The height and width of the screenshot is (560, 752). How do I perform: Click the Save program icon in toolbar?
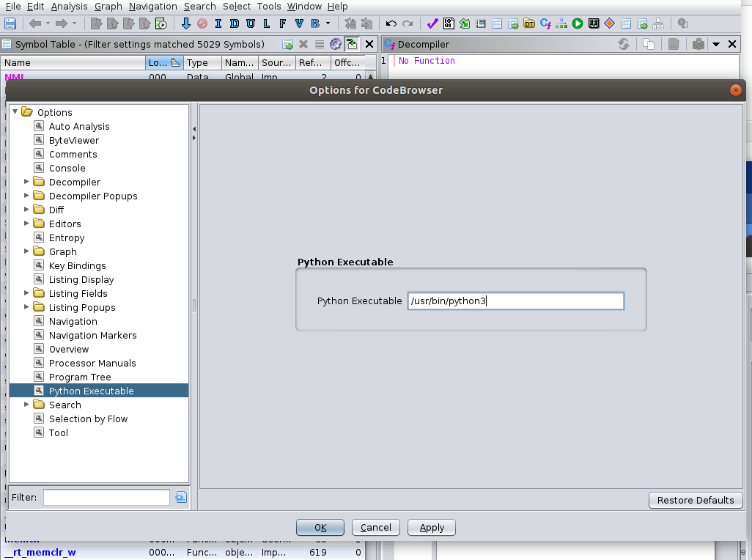[10, 23]
